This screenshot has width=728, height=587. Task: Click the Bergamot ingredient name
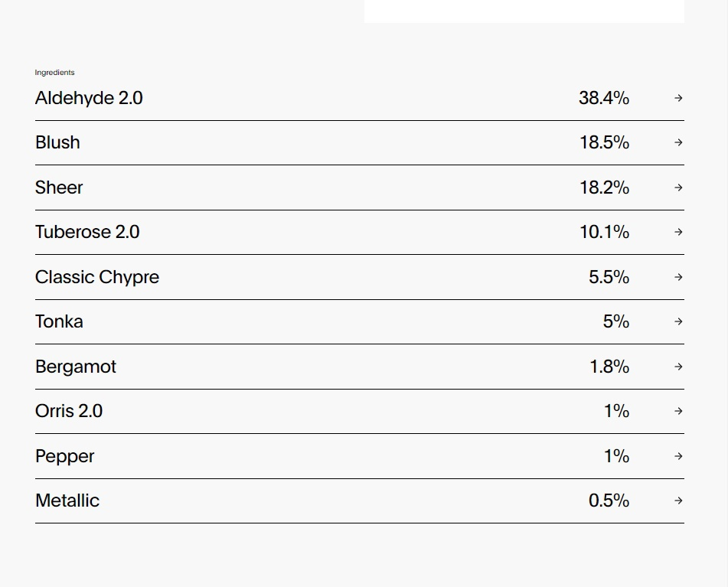point(76,367)
